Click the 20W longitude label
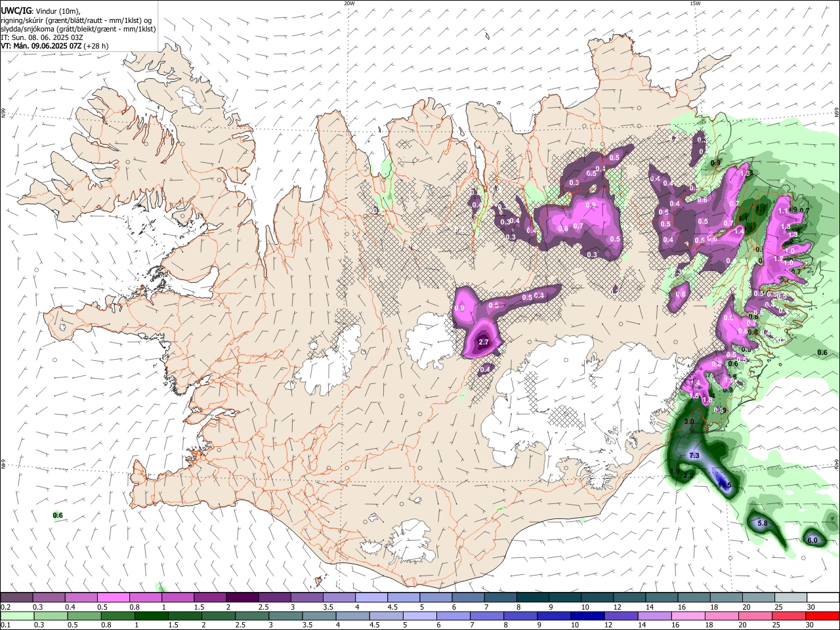This screenshot has width=840, height=630. [349, 3]
